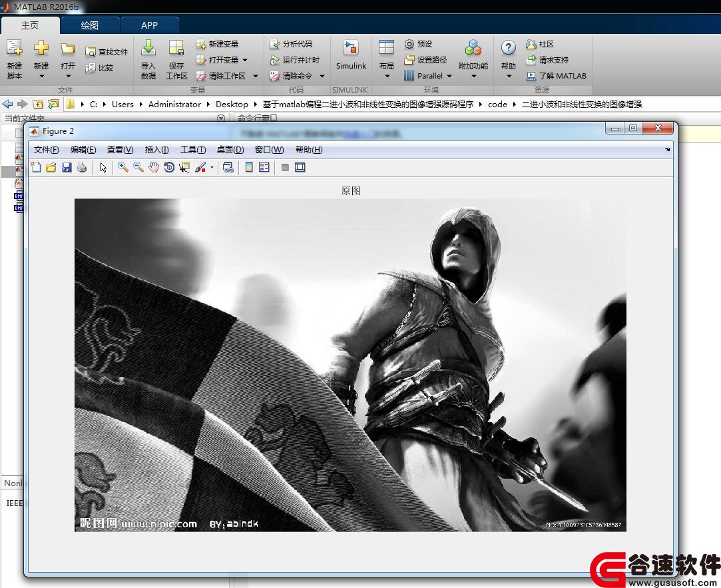Open 社区 community link
Image resolution: width=721 pixels, height=588 pixels.
[540, 44]
